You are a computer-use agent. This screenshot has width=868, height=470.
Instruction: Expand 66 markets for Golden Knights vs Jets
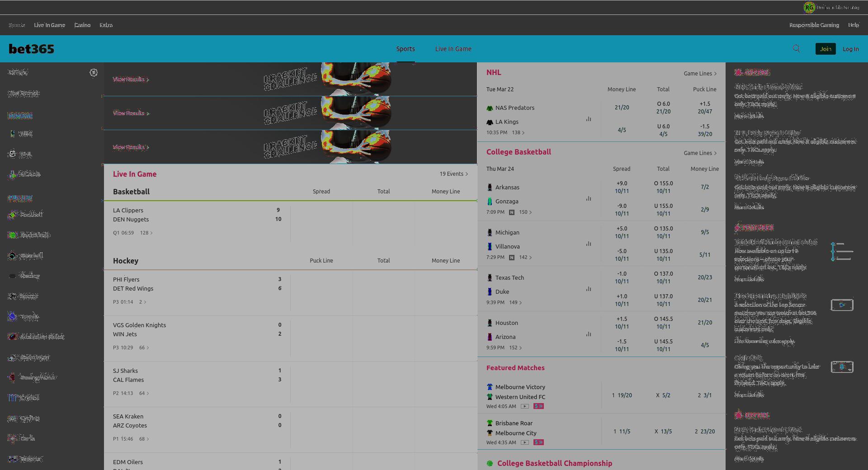tap(144, 348)
